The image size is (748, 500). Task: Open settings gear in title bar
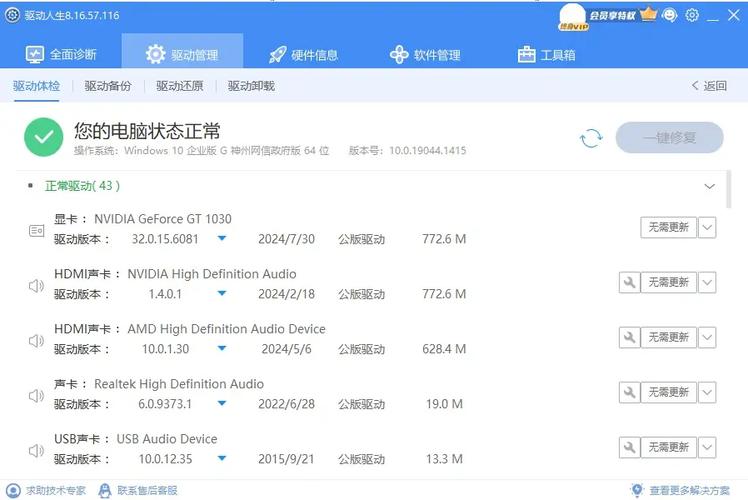pyautogui.click(x=692, y=15)
